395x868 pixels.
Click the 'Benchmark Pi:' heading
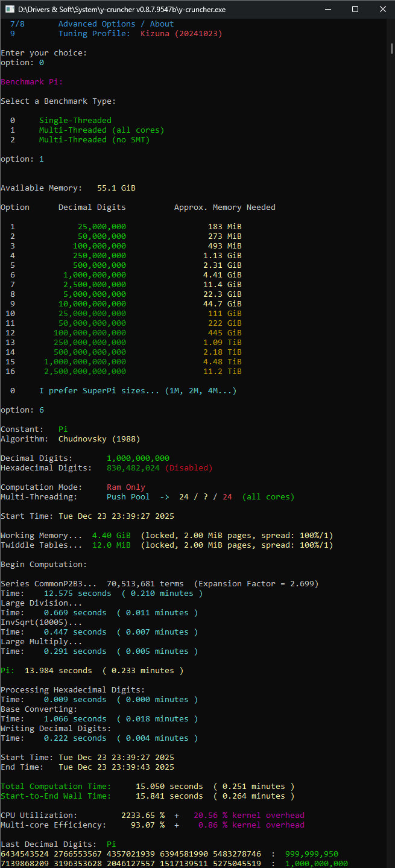pyautogui.click(x=31, y=82)
